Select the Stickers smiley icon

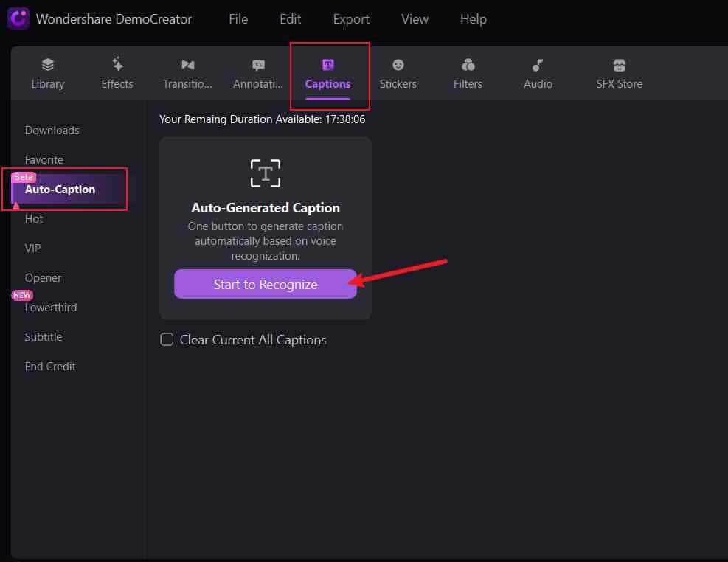tap(398, 65)
